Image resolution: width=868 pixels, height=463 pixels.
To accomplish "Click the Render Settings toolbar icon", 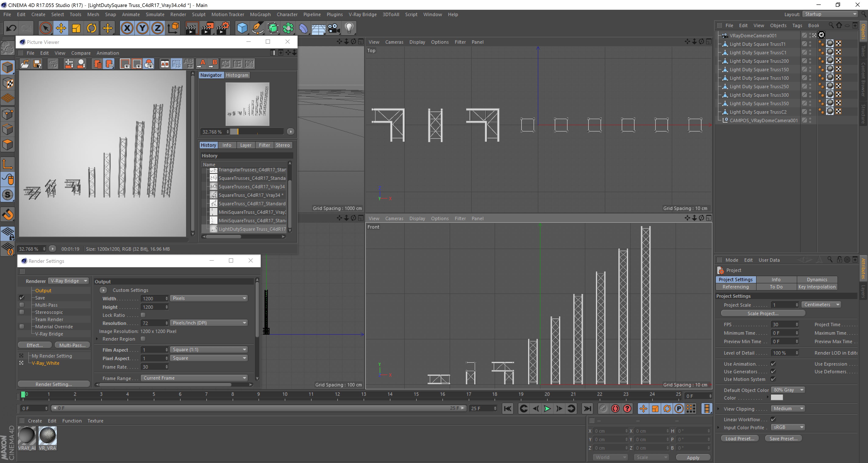I will coord(223,28).
